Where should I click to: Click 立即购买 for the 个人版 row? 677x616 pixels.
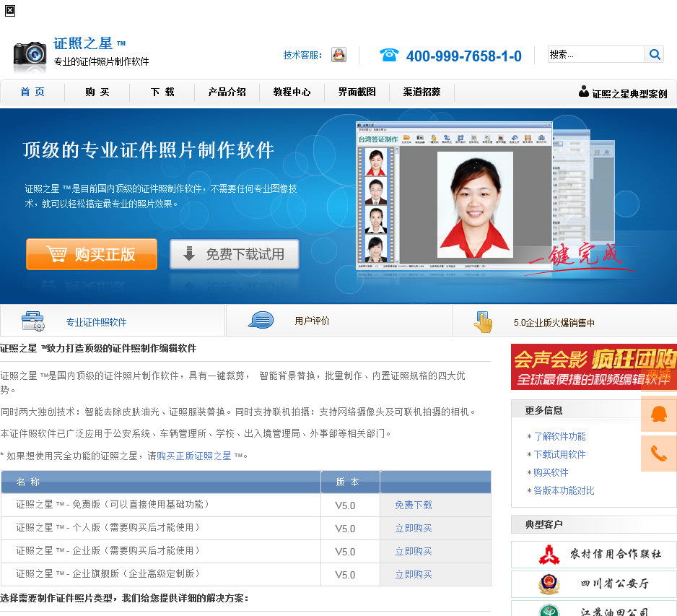point(414,529)
